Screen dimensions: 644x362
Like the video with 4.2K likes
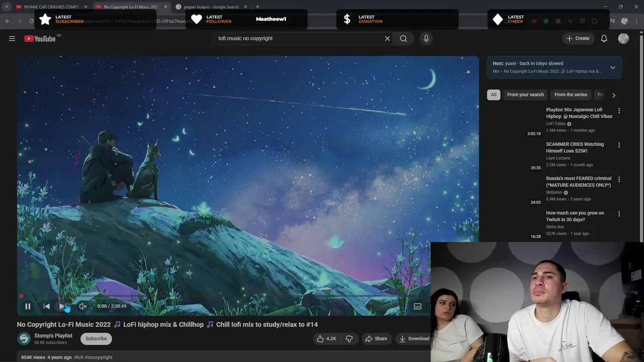pyautogui.click(x=326, y=339)
